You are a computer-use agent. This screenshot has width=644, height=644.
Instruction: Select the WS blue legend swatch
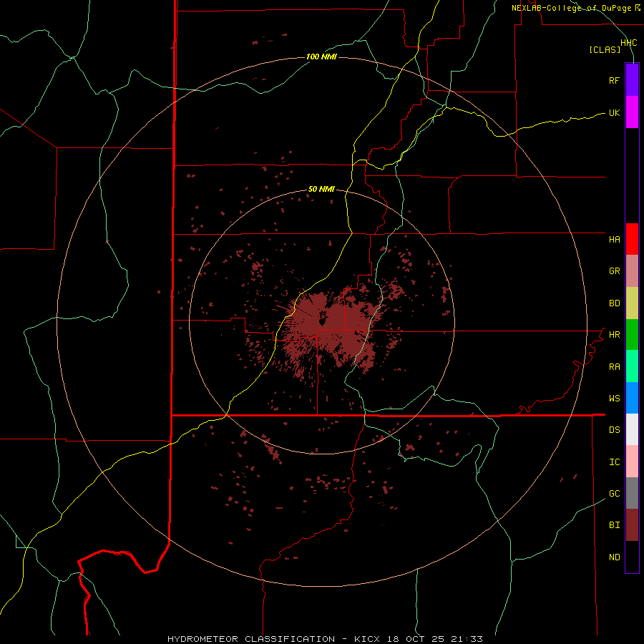(x=632, y=398)
